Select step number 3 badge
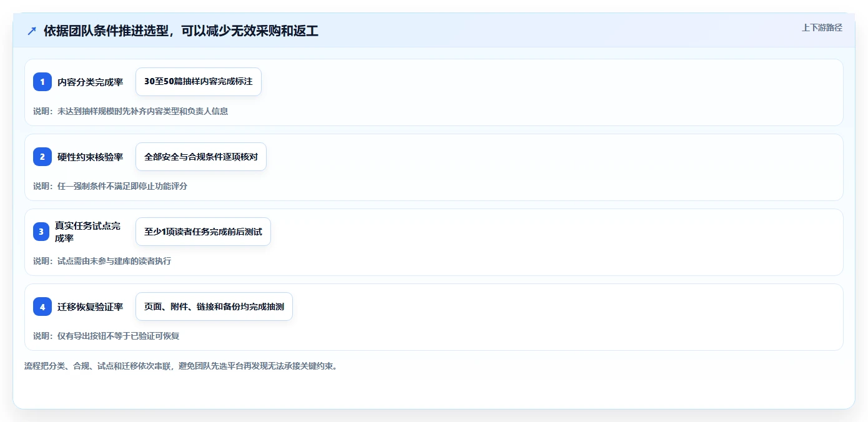Image resolution: width=868 pixels, height=422 pixels. (x=42, y=232)
